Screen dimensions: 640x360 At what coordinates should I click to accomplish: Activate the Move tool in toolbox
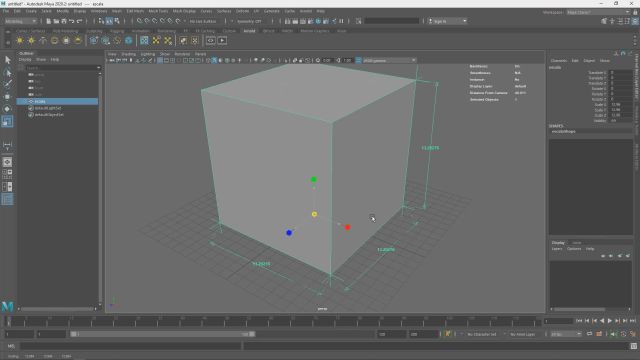pyautogui.click(x=7, y=97)
